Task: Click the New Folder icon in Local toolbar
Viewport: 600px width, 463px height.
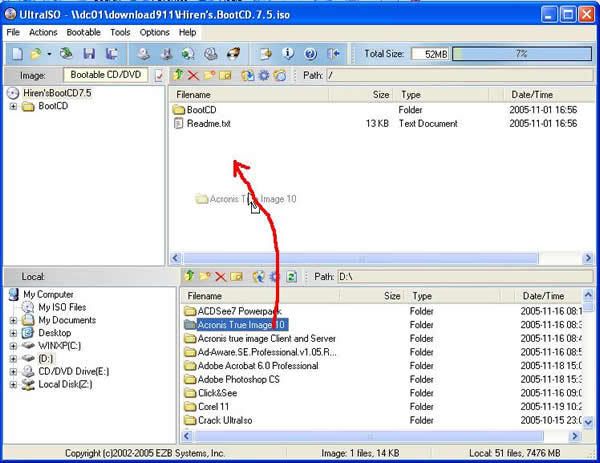Action: 205,276
